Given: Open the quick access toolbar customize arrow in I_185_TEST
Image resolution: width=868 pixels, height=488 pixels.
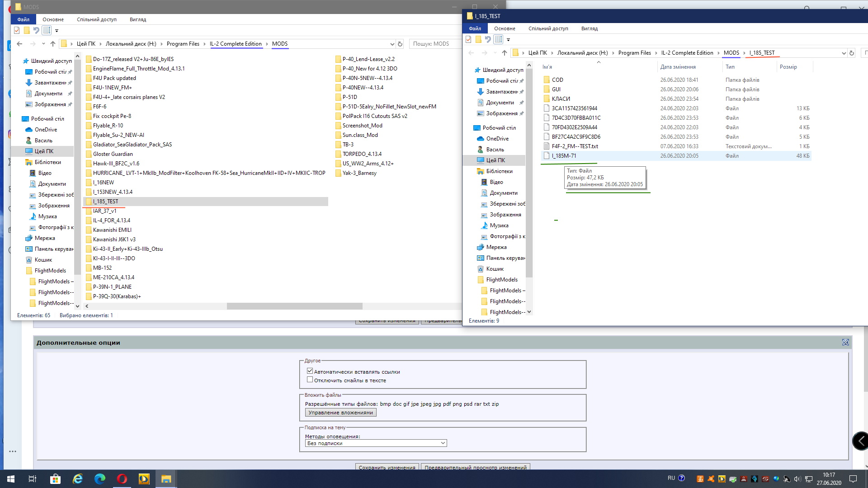Looking at the screenshot, I should pyautogui.click(x=508, y=40).
